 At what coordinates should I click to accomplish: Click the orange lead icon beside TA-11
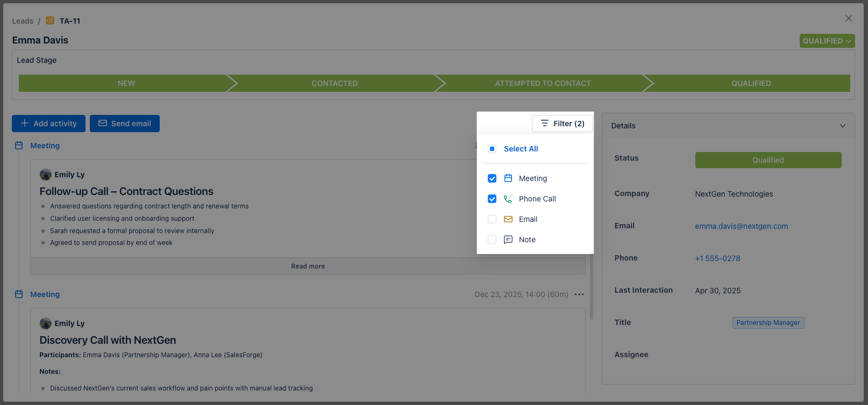pos(50,20)
